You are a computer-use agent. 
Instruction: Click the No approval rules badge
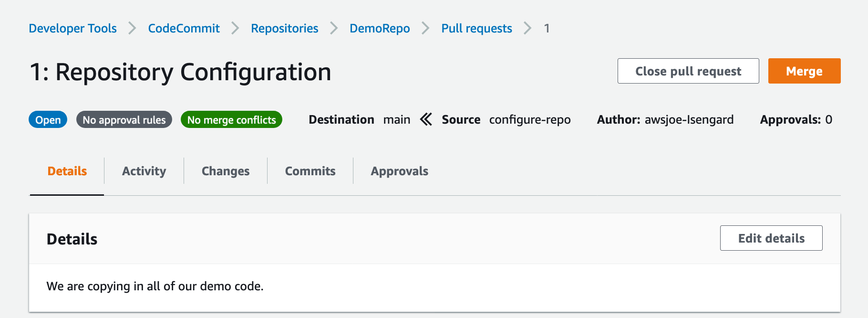click(x=124, y=119)
